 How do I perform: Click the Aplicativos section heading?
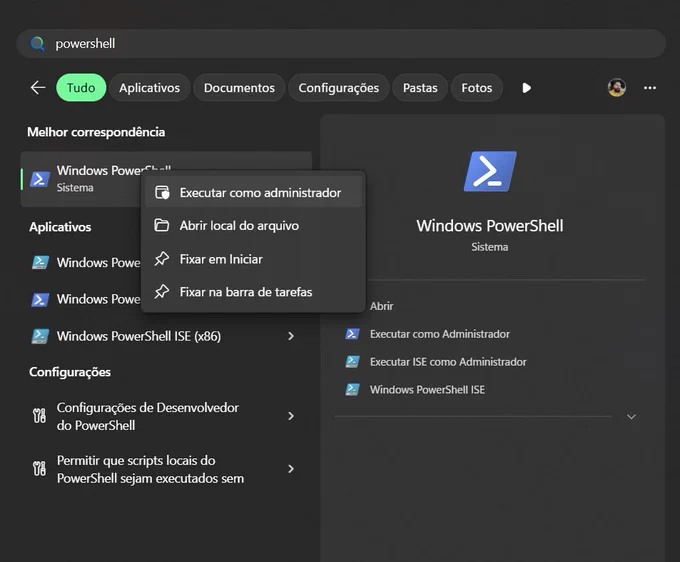pos(60,227)
